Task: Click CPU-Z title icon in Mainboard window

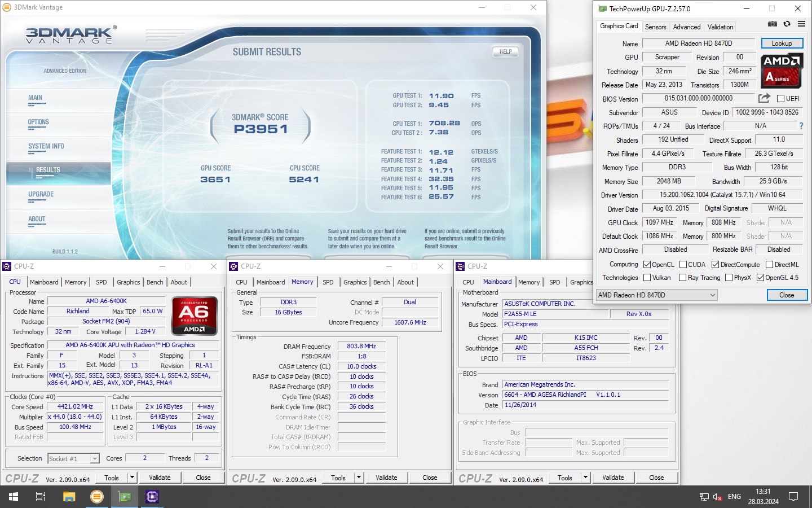Action: pos(460,266)
